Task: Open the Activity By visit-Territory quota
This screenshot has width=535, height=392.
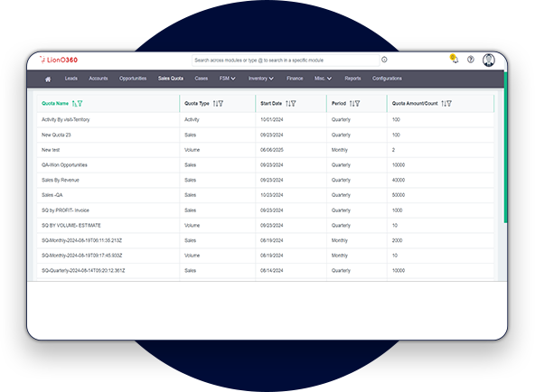Action: coord(65,119)
